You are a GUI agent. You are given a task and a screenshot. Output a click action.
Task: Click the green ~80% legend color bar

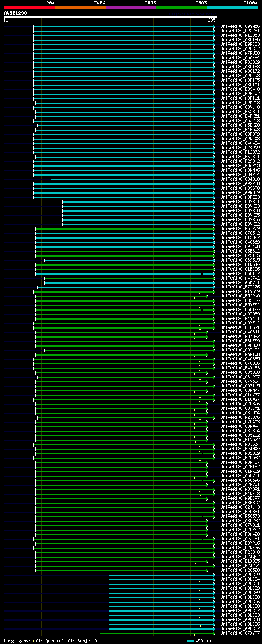pos(181,7)
